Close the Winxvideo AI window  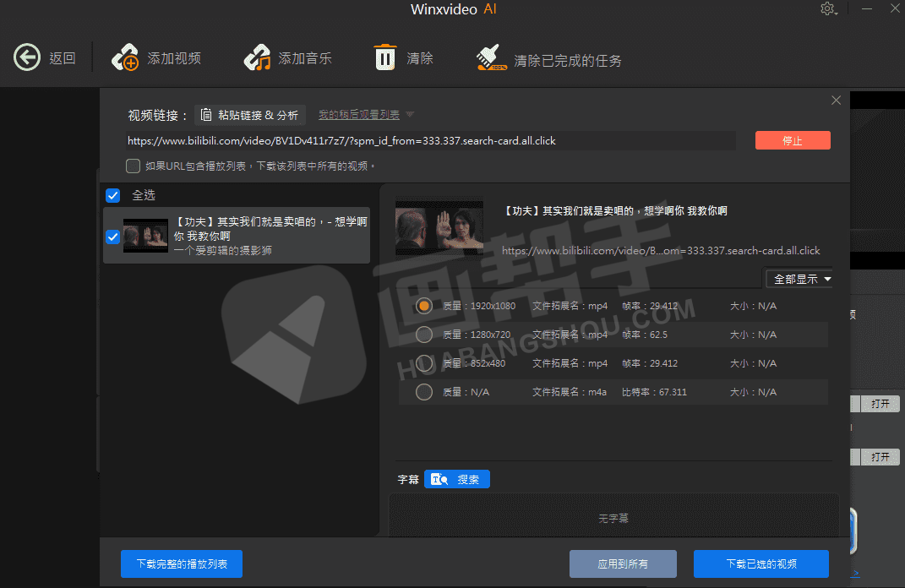coord(895,8)
